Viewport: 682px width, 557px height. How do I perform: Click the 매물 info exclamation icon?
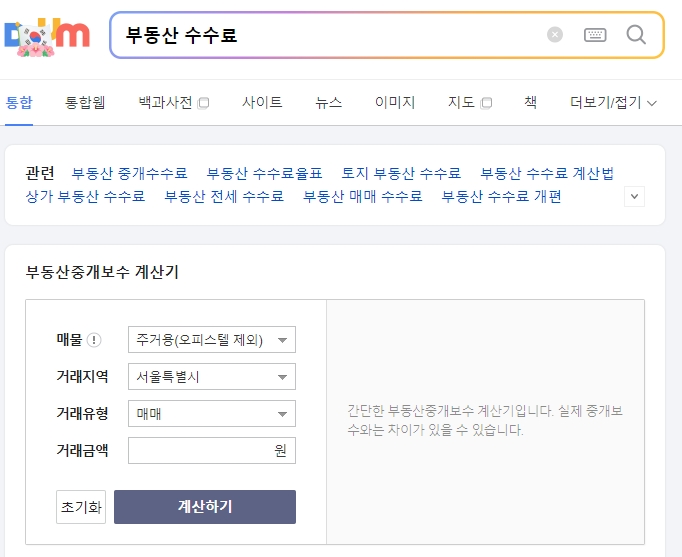[94, 340]
